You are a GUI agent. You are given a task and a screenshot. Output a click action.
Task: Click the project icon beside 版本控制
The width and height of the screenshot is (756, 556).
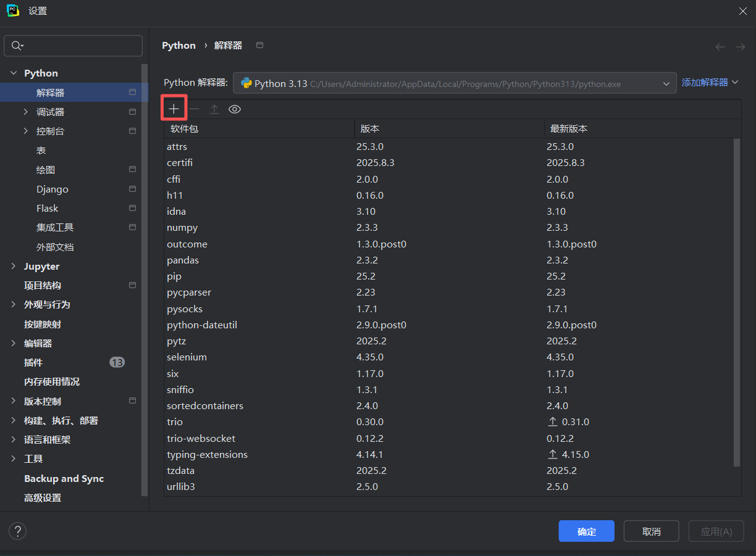tap(132, 401)
